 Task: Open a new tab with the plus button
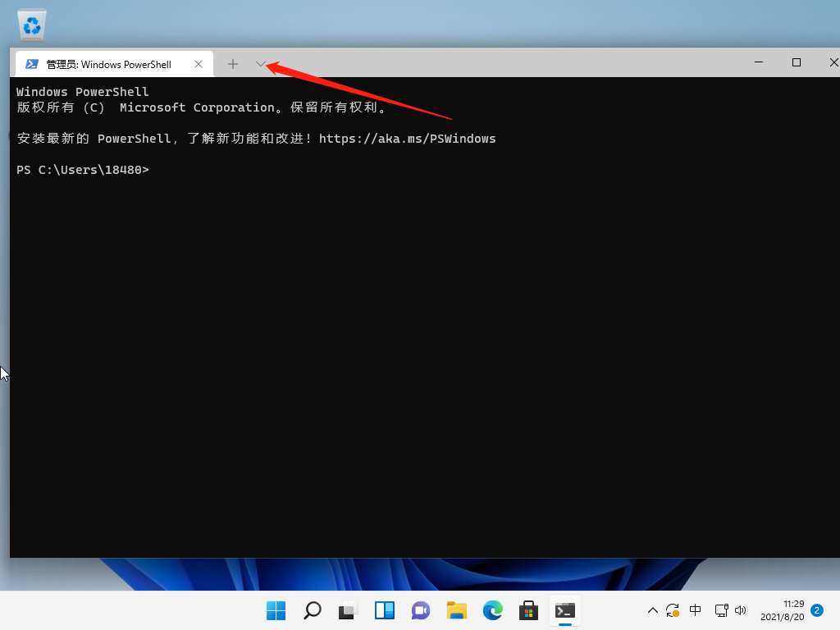point(233,64)
